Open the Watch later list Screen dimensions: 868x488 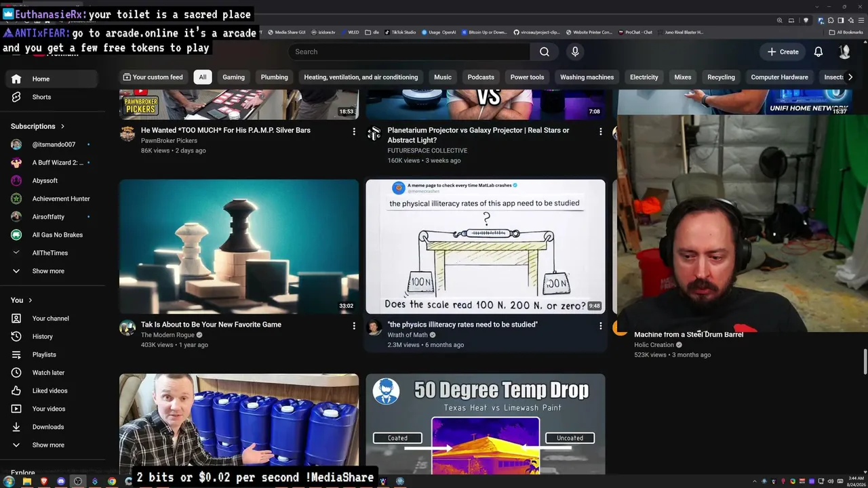click(x=53, y=373)
